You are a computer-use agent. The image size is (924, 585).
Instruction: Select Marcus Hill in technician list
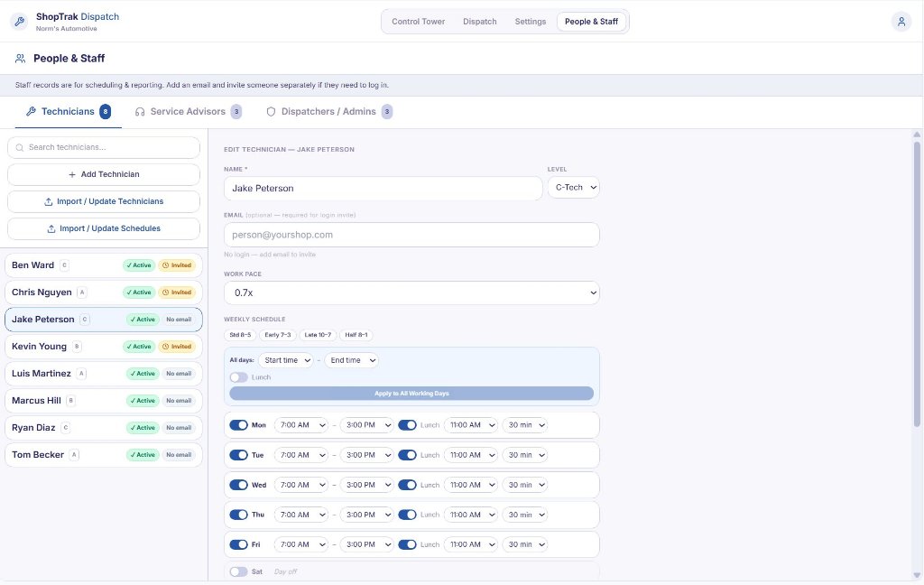[104, 401]
